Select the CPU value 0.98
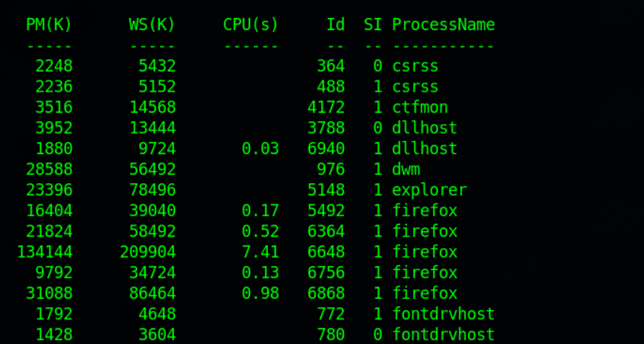 pos(260,293)
